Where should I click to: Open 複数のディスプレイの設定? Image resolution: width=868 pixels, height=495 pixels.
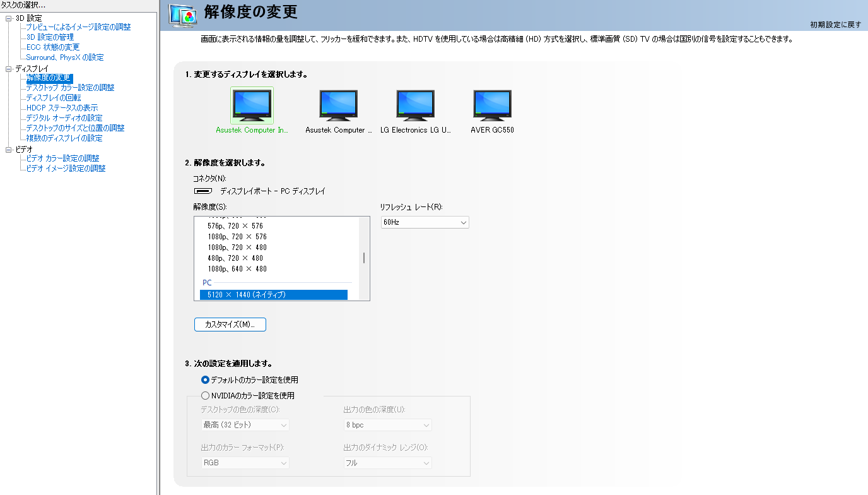tap(64, 138)
